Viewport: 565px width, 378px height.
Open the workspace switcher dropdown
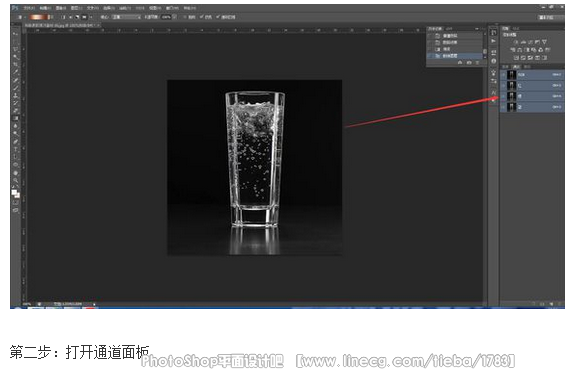546,17
